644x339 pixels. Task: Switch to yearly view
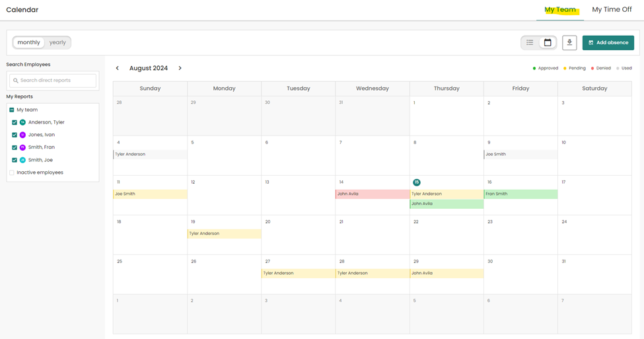pos(57,42)
